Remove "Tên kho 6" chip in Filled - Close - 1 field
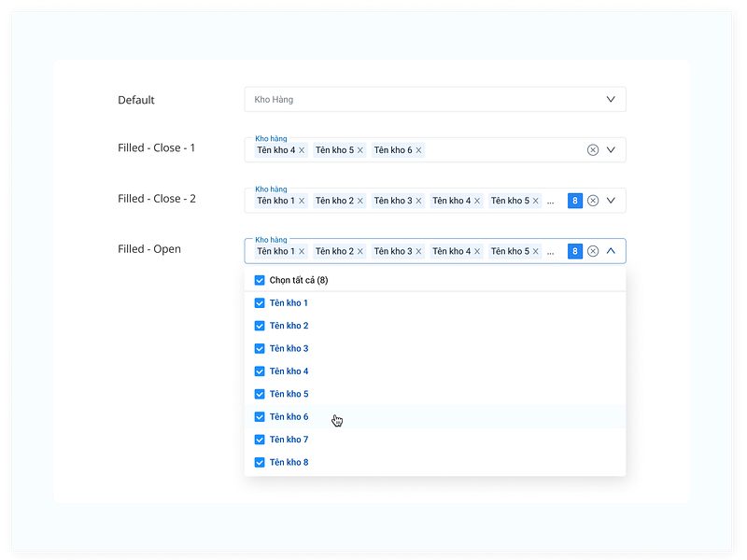This screenshot has height=560, width=747. pyautogui.click(x=418, y=150)
